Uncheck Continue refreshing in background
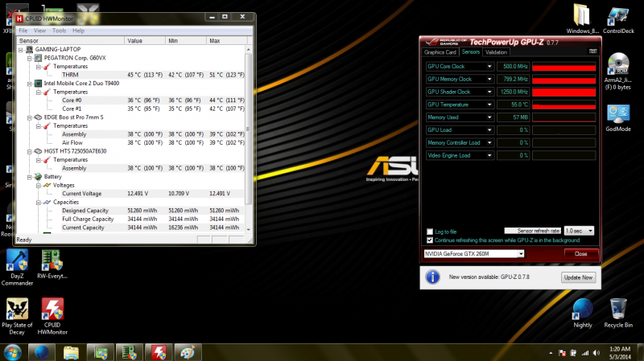Screen dimensions: 644x361 point(430,240)
